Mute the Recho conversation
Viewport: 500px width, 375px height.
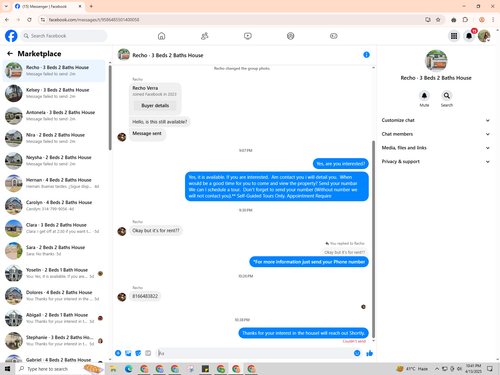tap(424, 96)
